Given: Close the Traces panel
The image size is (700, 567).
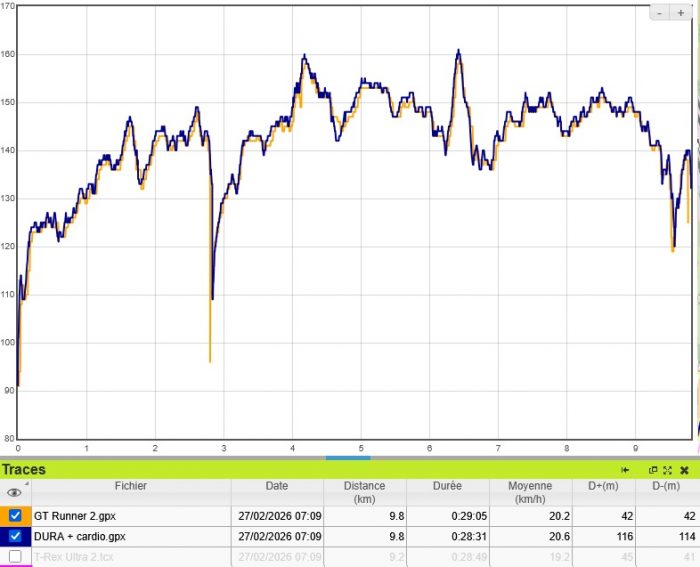Looking at the screenshot, I should (684, 470).
